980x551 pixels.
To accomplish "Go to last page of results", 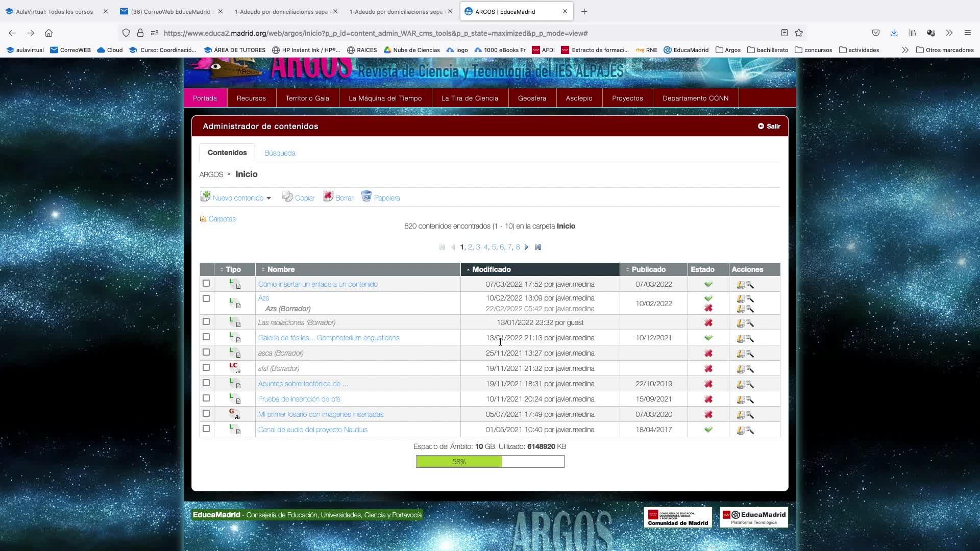I will coord(538,247).
